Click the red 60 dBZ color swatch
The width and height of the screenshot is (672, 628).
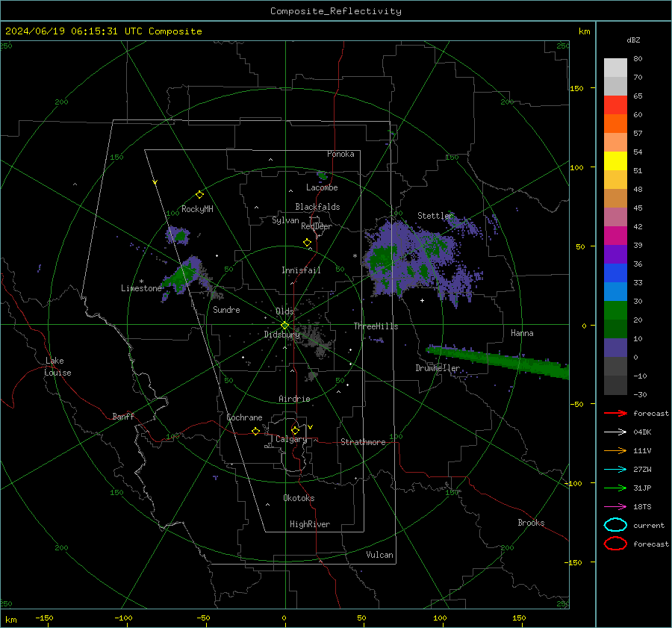pyautogui.click(x=615, y=105)
